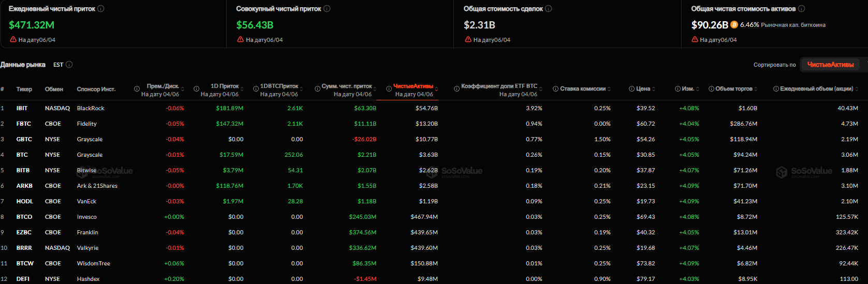Screen dimensions: 868x284
Task: Click the Тикер column header
Action: [24, 89]
